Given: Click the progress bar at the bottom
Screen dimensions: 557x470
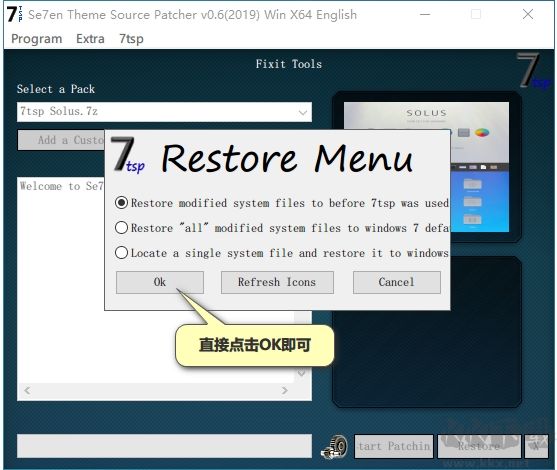Looking at the screenshot, I should (x=164, y=446).
